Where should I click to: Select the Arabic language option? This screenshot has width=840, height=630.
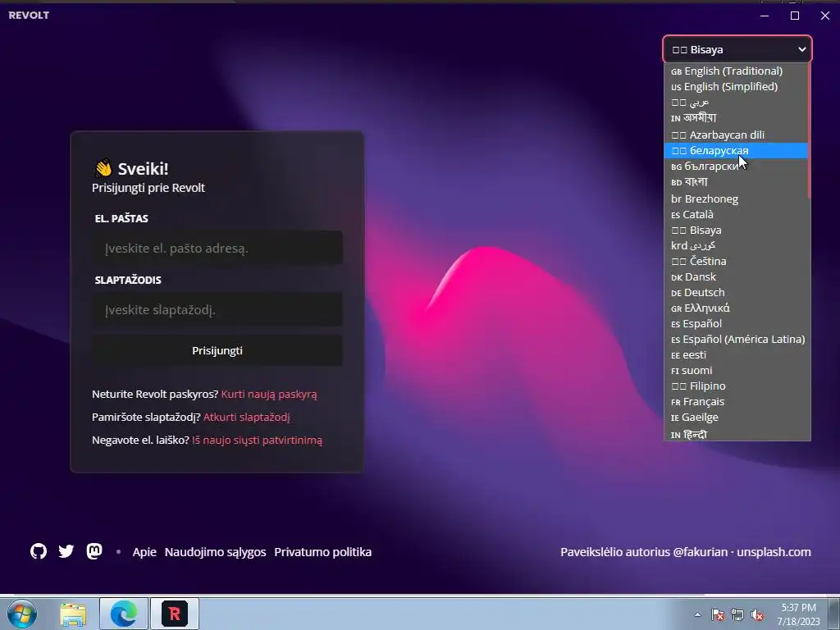736,102
